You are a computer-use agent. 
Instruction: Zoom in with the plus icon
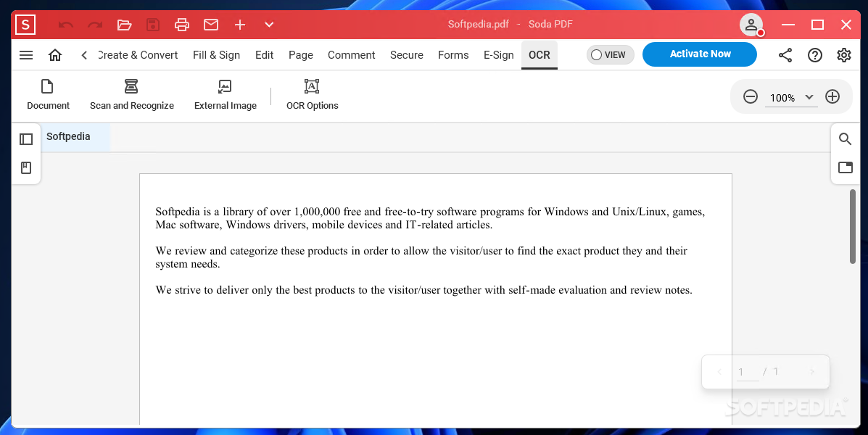pos(832,97)
